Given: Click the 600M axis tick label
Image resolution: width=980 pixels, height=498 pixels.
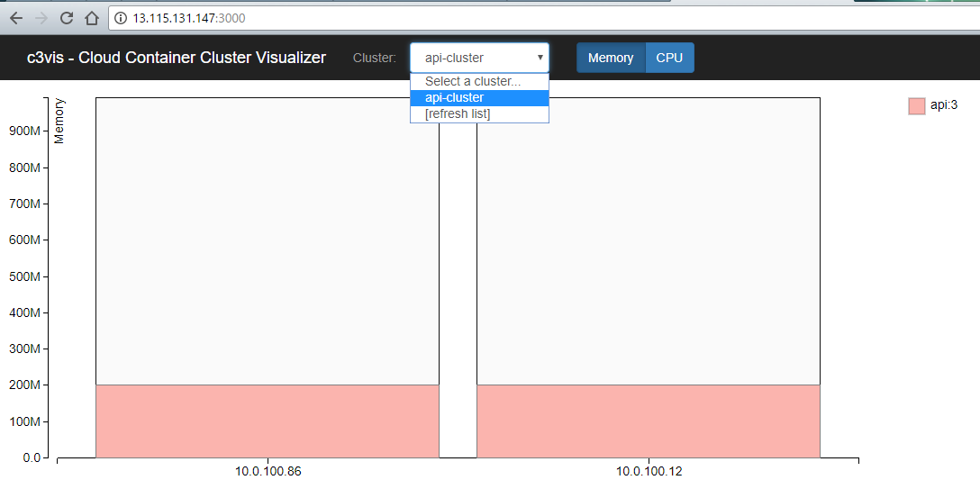Looking at the screenshot, I should click(x=25, y=240).
